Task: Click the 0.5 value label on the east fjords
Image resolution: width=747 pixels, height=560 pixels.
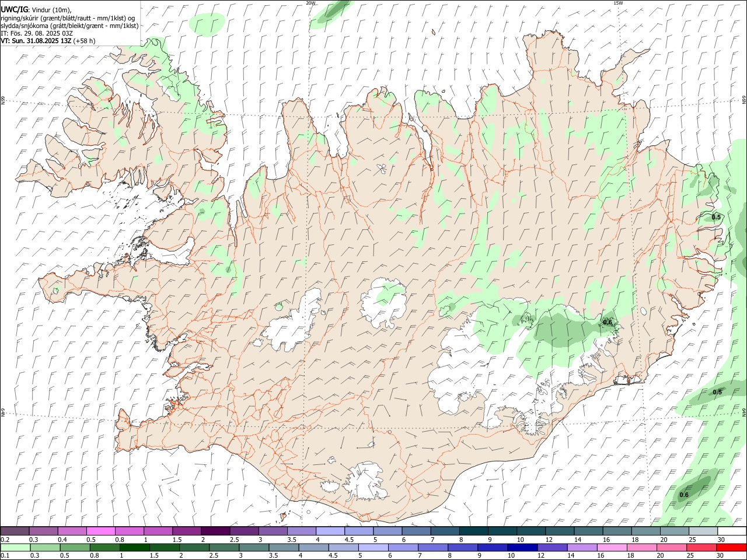Action: pos(716,217)
